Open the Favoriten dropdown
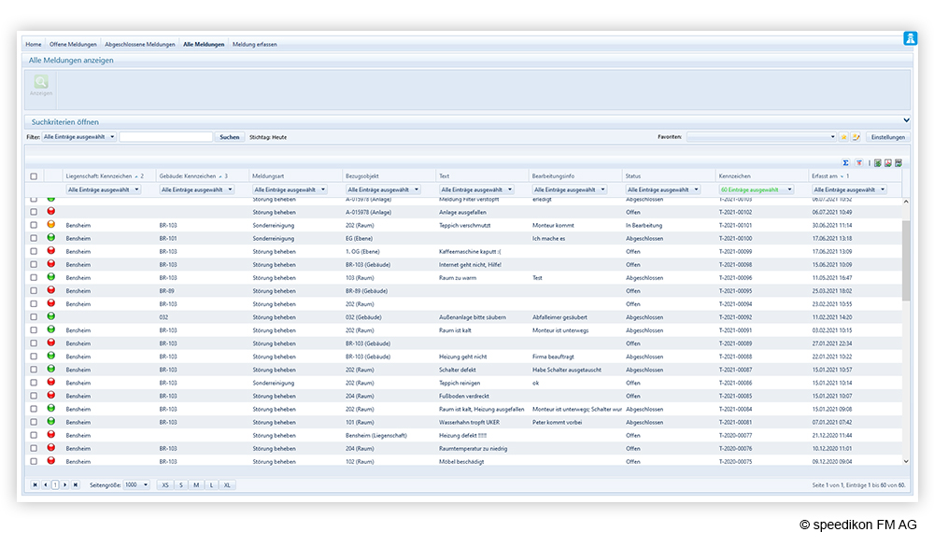Screen dimensions: 934x560 762,137
